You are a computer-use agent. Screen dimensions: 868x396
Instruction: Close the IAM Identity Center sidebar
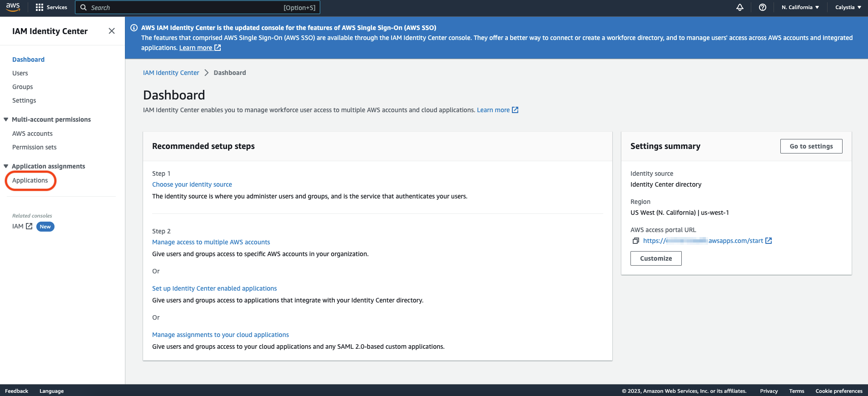112,31
